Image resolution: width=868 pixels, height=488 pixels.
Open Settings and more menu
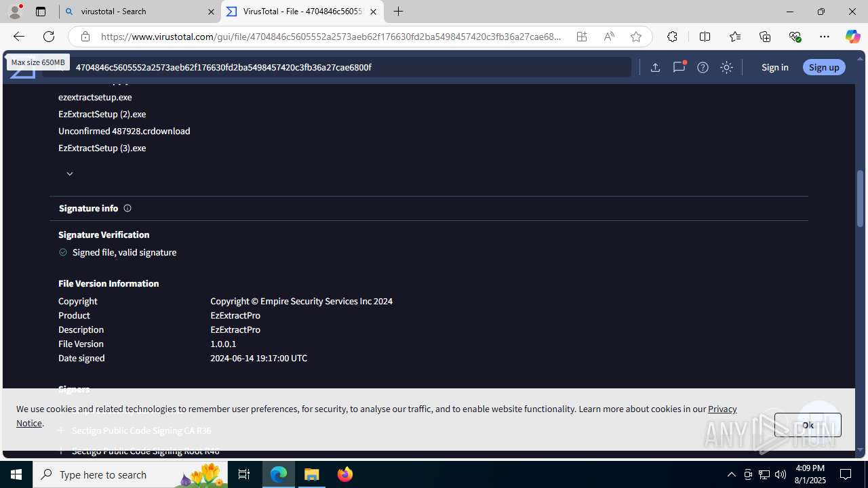point(825,37)
